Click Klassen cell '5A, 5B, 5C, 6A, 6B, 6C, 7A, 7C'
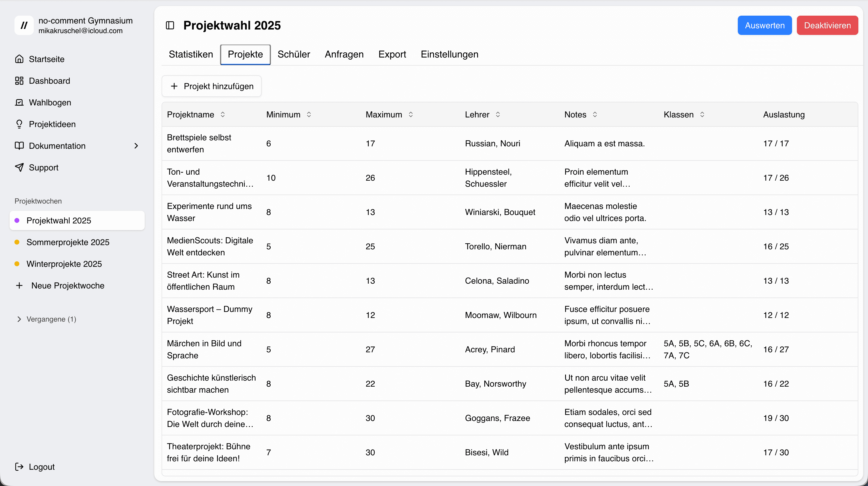This screenshot has height=486, width=868. pyautogui.click(x=708, y=349)
